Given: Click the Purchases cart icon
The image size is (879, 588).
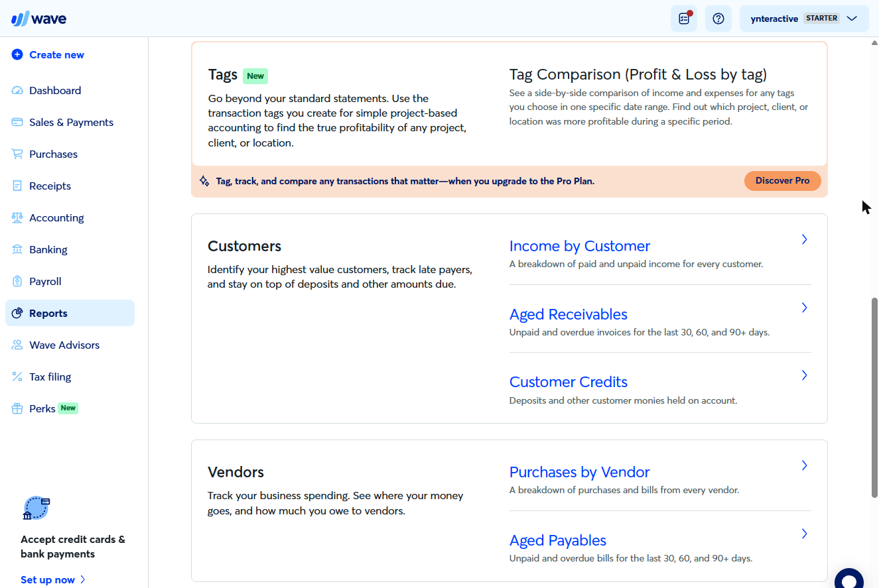Looking at the screenshot, I should [17, 154].
